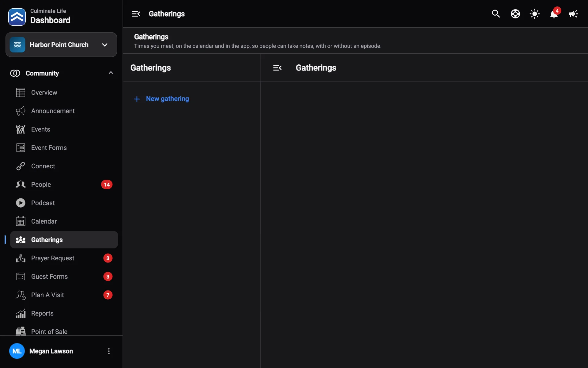Click the plus icon beside New gathering
The image size is (588, 368).
[x=137, y=99]
